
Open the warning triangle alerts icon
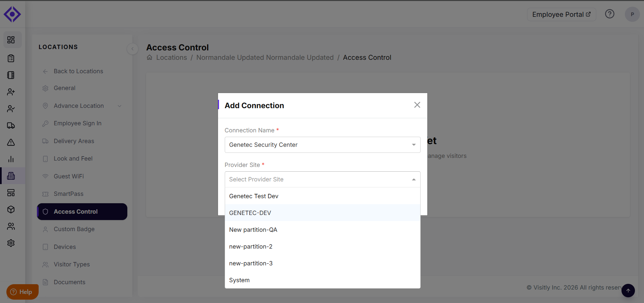[x=11, y=142]
